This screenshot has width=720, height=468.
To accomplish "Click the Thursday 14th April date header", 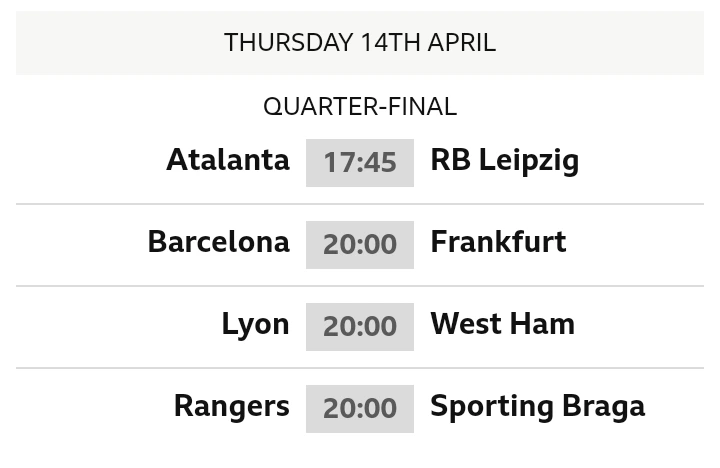I will pyautogui.click(x=359, y=43).
